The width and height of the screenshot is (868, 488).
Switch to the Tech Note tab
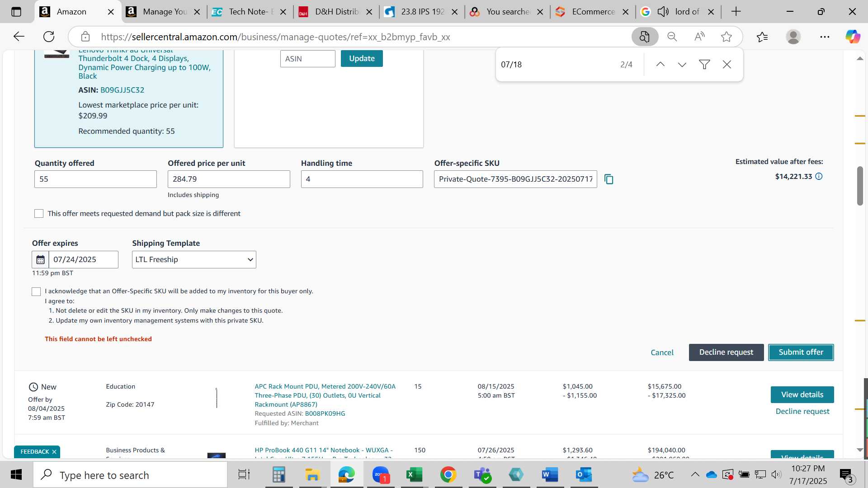pyautogui.click(x=251, y=12)
